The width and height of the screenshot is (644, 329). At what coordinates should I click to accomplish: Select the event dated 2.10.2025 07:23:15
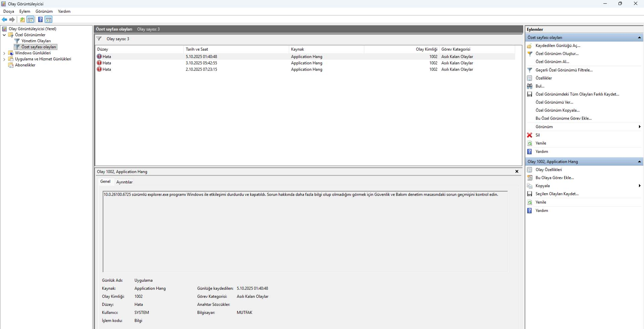[305, 69]
